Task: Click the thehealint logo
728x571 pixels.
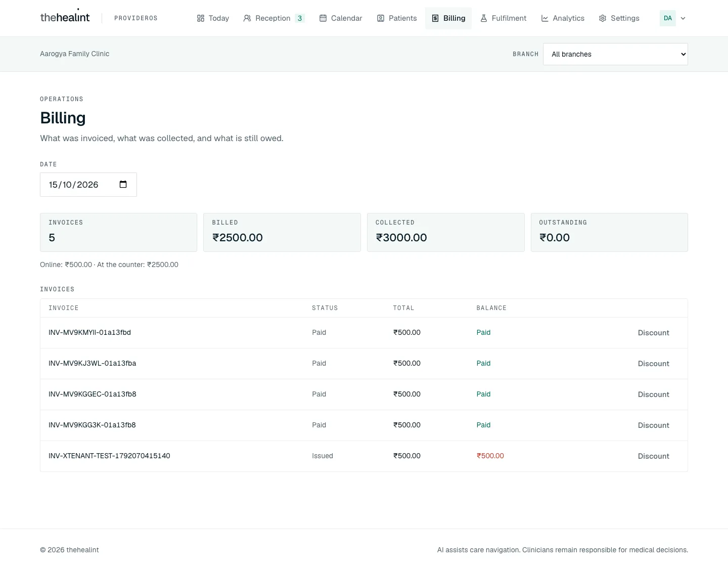Action: click(65, 17)
